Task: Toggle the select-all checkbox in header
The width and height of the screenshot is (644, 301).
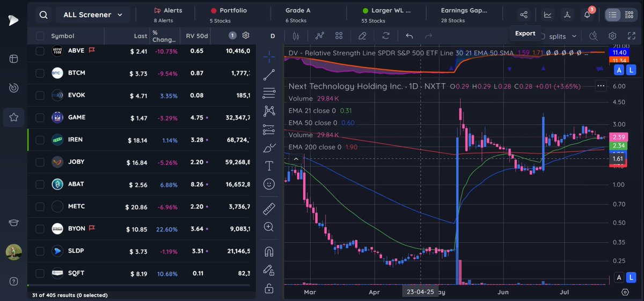Action: [40, 36]
